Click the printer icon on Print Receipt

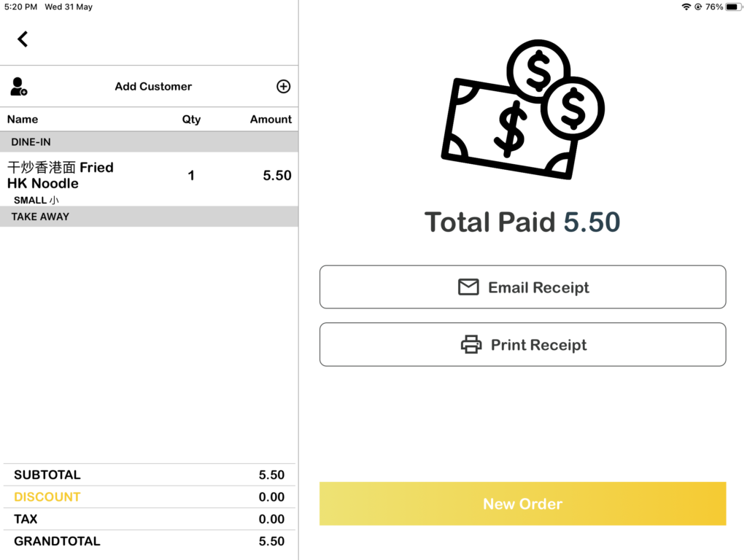click(471, 345)
